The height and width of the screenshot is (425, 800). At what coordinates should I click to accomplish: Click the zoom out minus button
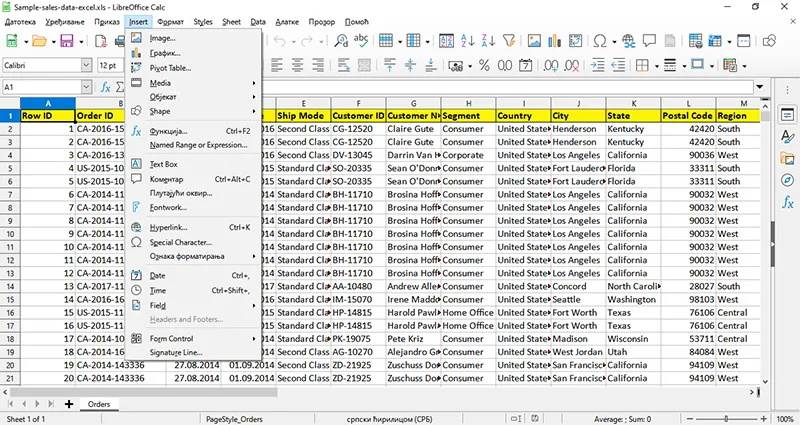[x=691, y=419]
